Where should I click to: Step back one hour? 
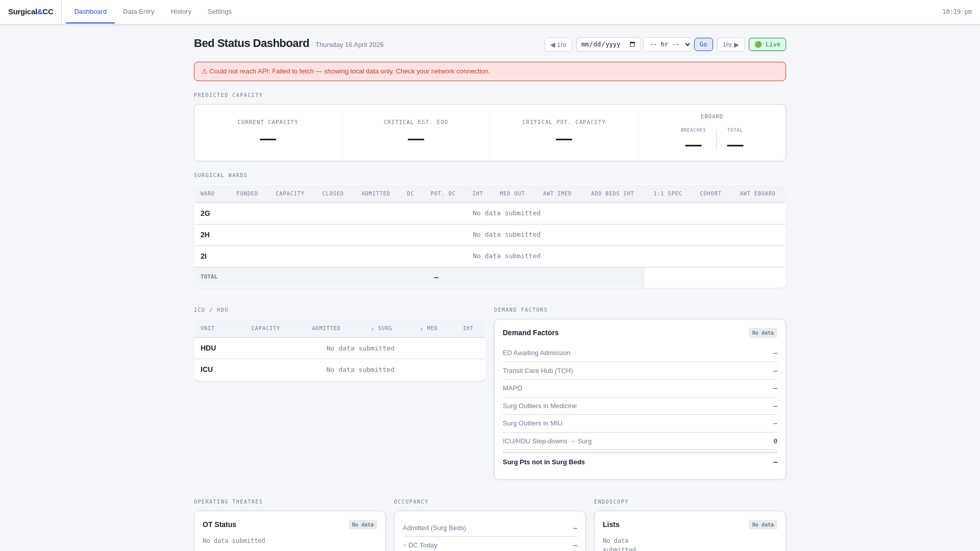pyautogui.click(x=558, y=45)
